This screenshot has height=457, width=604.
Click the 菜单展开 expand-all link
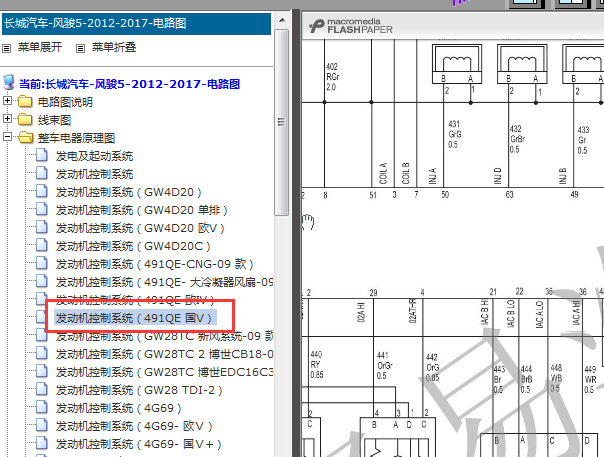point(40,47)
